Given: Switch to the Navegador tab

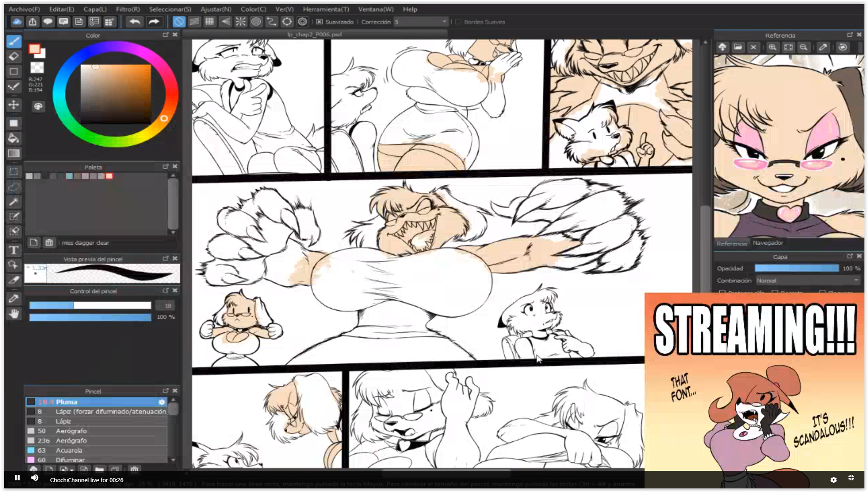Looking at the screenshot, I should pyautogui.click(x=768, y=243).
